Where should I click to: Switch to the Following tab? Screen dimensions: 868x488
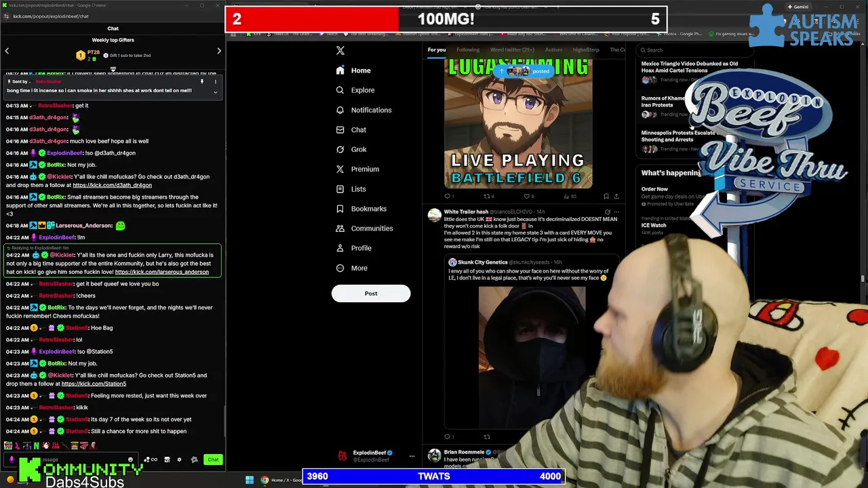pos(468,49)
